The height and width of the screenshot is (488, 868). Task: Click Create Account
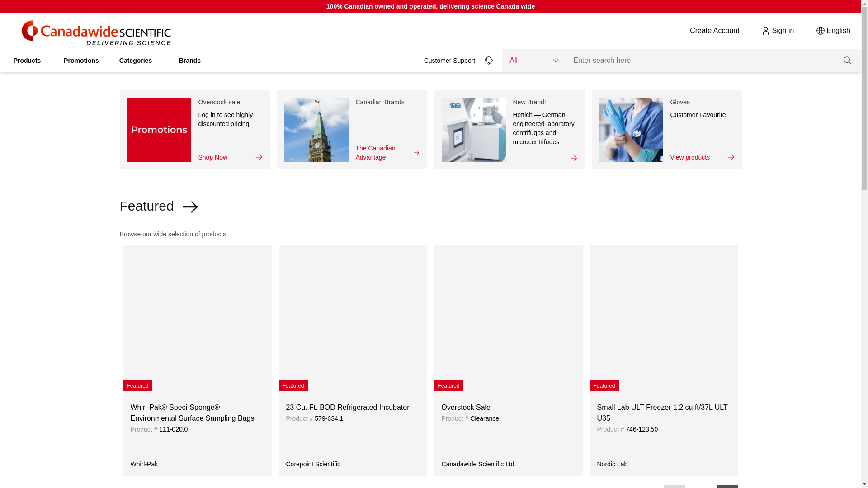[x=714, y=31]
